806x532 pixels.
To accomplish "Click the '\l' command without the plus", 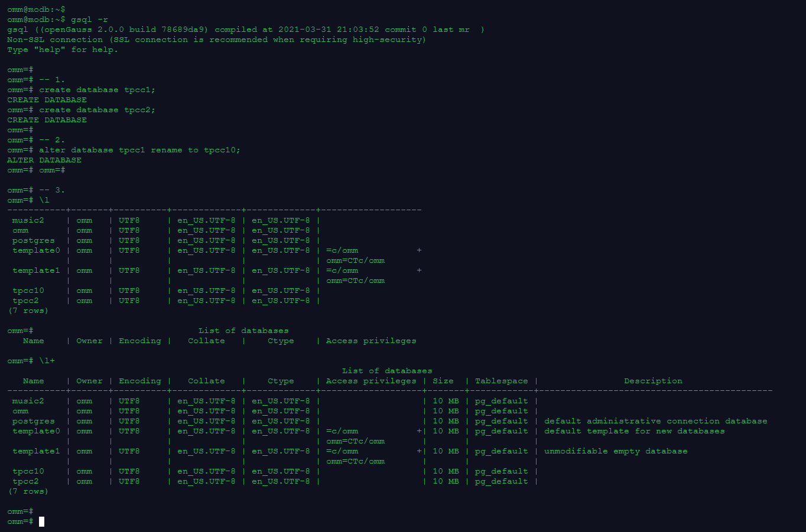I will [x=44, y=200].
